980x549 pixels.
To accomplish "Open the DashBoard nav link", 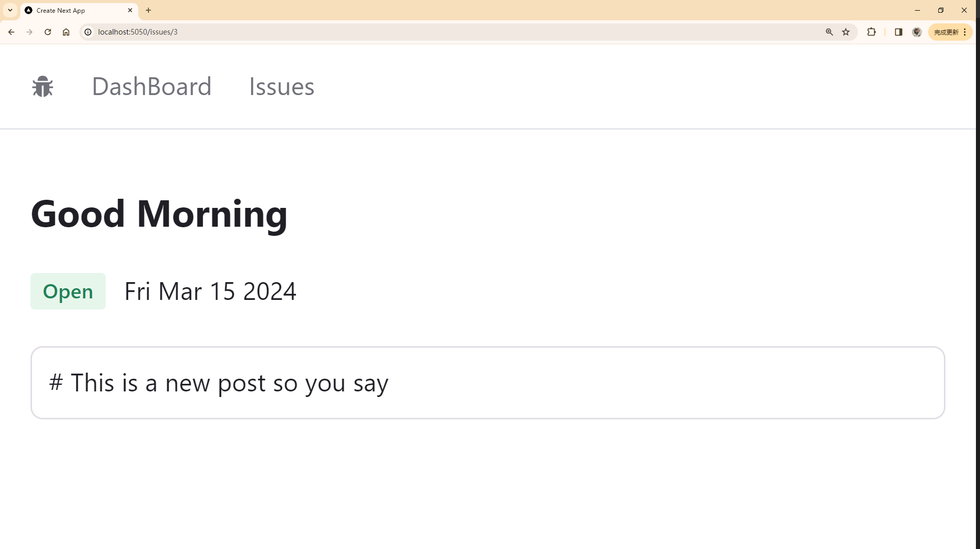I will point(151,86).
